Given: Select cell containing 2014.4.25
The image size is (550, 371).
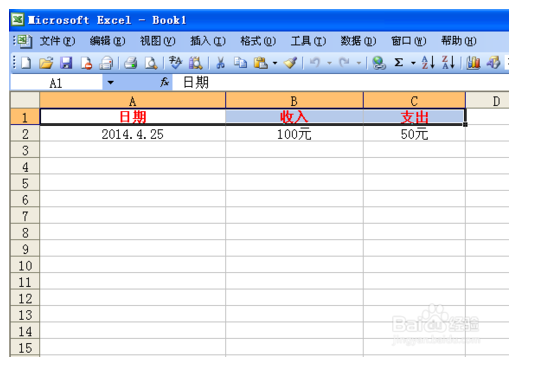Looking at the screenshot, I should tap(133, 134).
